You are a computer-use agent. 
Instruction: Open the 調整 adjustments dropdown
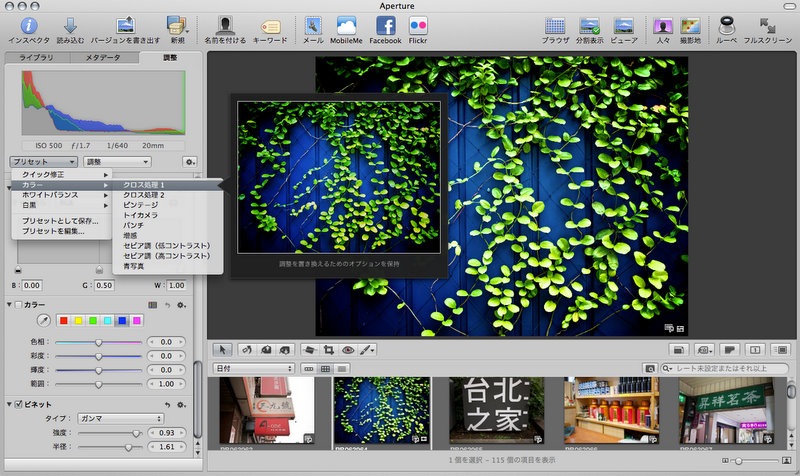point(117,162)
